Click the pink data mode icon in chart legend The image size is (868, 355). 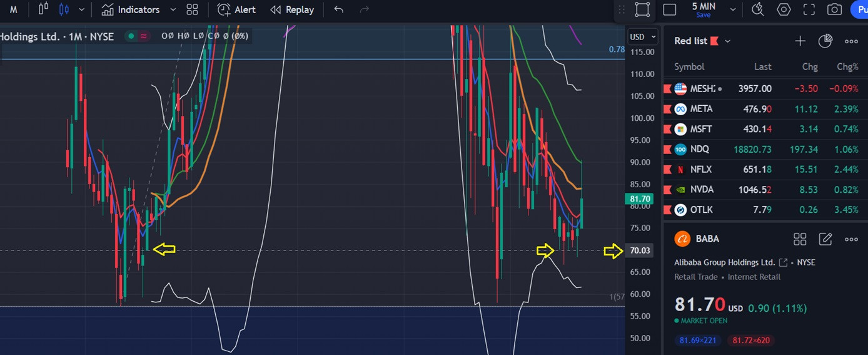(x=144, y=36)
